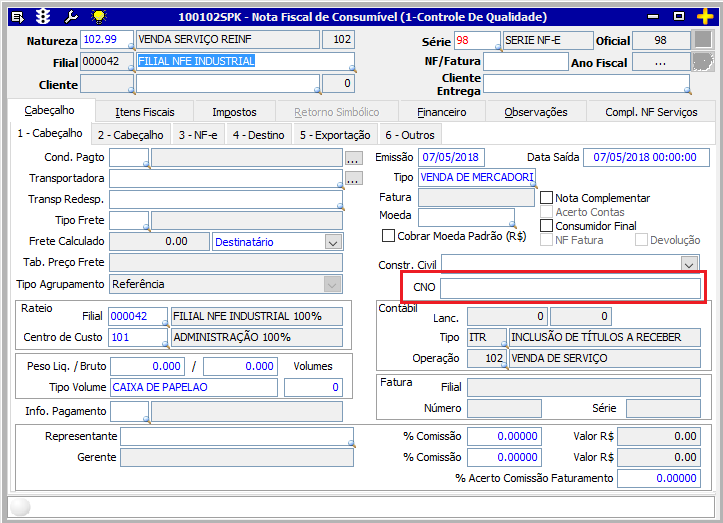
Task: Expand the Tipo Agrupamento Referência dropdown
Action: coord(333,284)
